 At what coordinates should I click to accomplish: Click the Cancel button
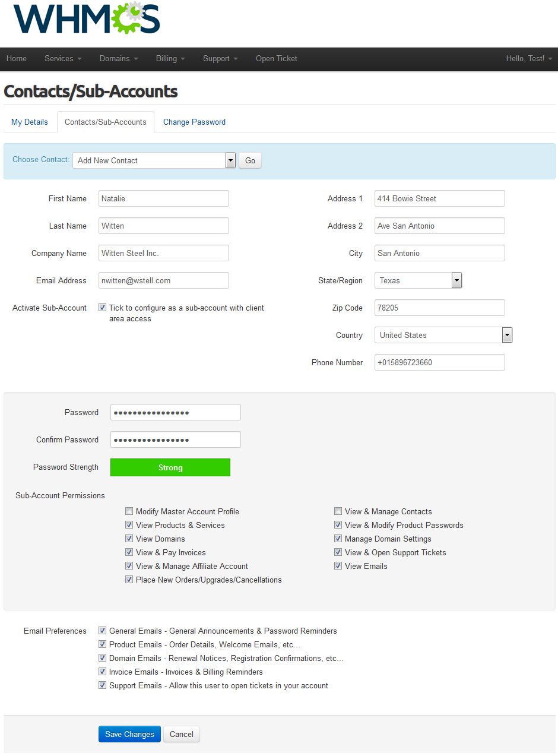pyautogui.click(x=182, y=734)
